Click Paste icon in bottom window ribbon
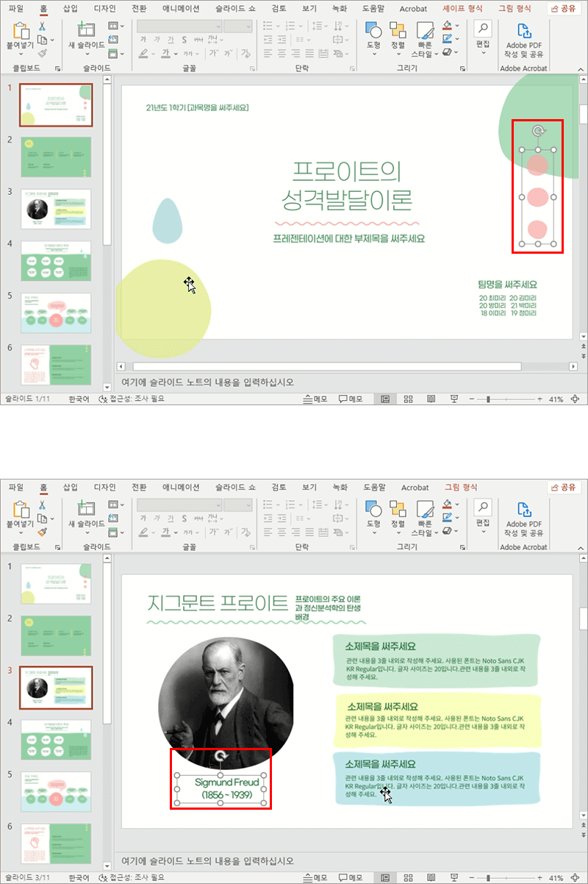588x884 pixels. coord(22,510)
